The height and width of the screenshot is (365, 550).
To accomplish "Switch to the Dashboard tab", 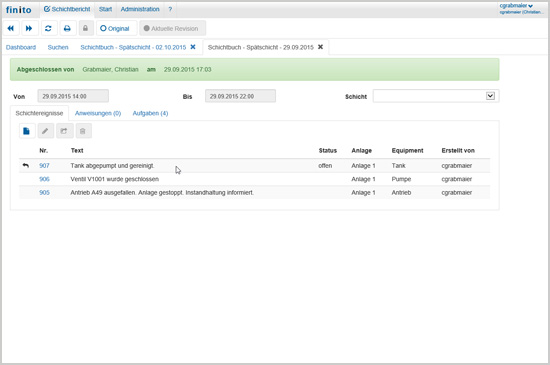I will (21, 47).
